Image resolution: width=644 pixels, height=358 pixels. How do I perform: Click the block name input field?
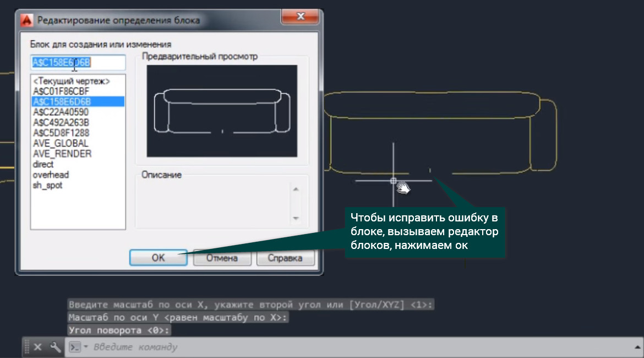pos(78,62)
